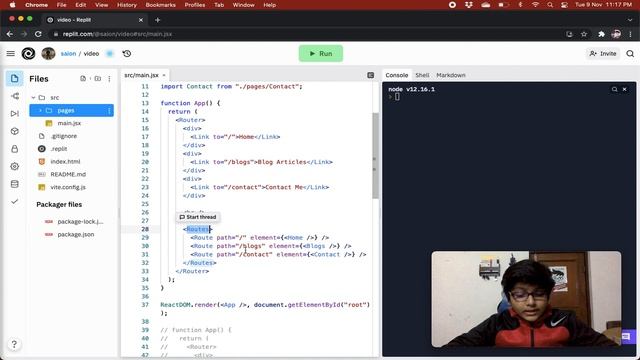
Task: Open the Chrome File menu
Action: (61, 5)
